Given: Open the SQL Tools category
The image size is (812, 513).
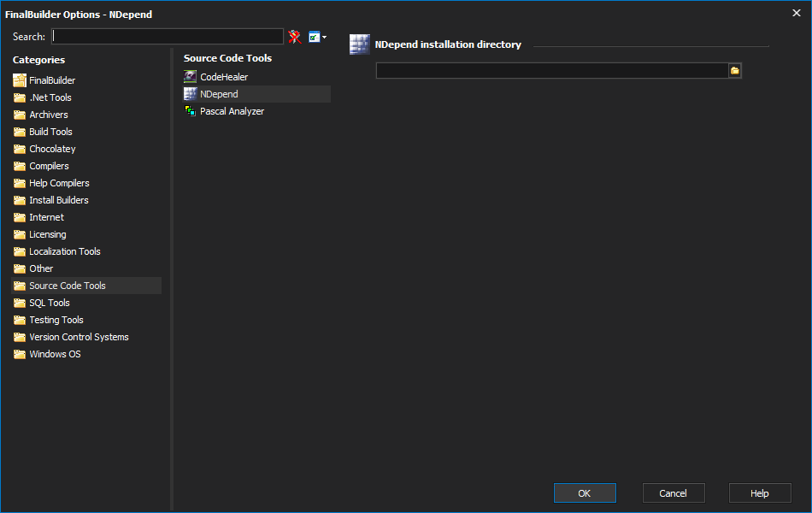Looking at the screenshot, I should point(50,303).
